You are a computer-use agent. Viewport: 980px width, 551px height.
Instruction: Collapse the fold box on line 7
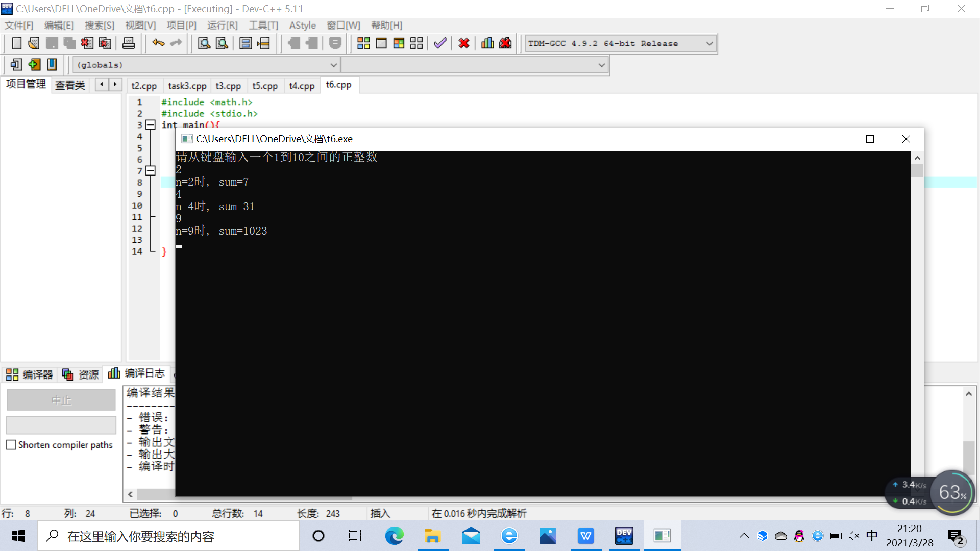pyautogui.click(x=150, y=171)
